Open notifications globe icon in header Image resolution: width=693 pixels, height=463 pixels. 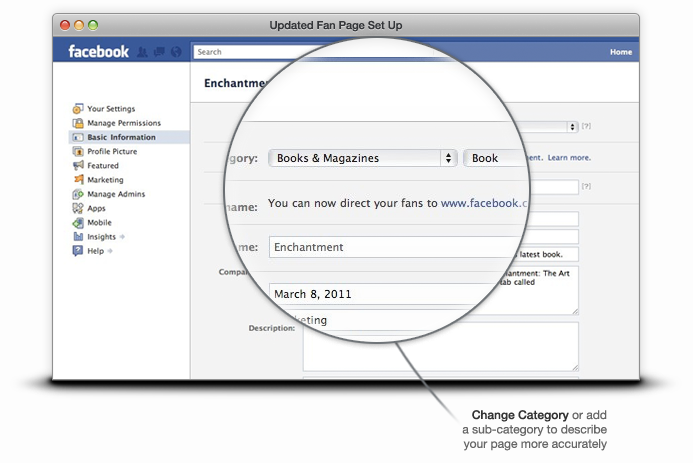[x=176, y=52]
